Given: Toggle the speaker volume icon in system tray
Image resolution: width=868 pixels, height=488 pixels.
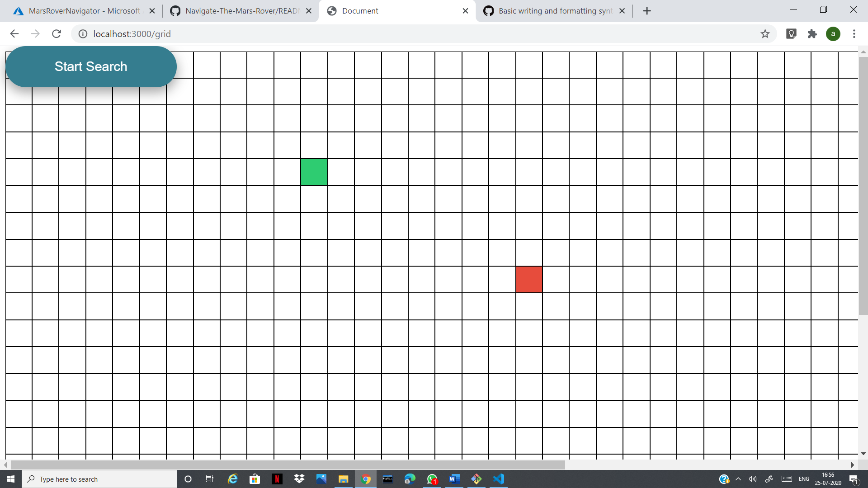Looking at the screenshot, I should [752, 479].
